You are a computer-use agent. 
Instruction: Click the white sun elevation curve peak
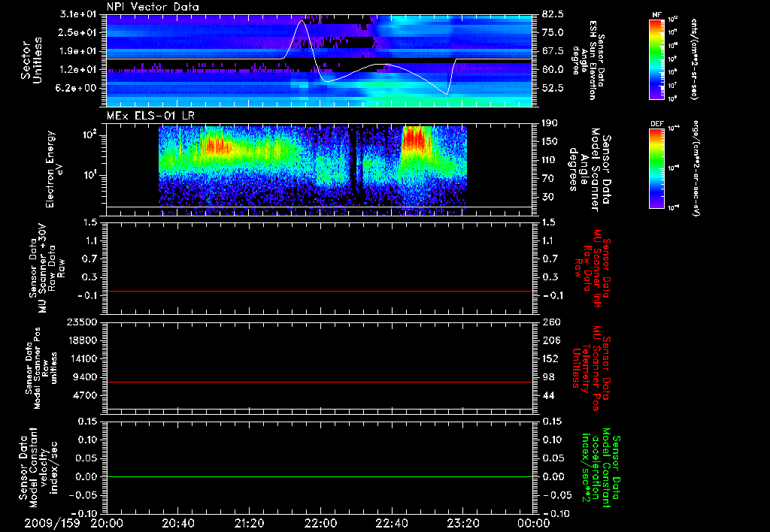[x=302, y=20]
